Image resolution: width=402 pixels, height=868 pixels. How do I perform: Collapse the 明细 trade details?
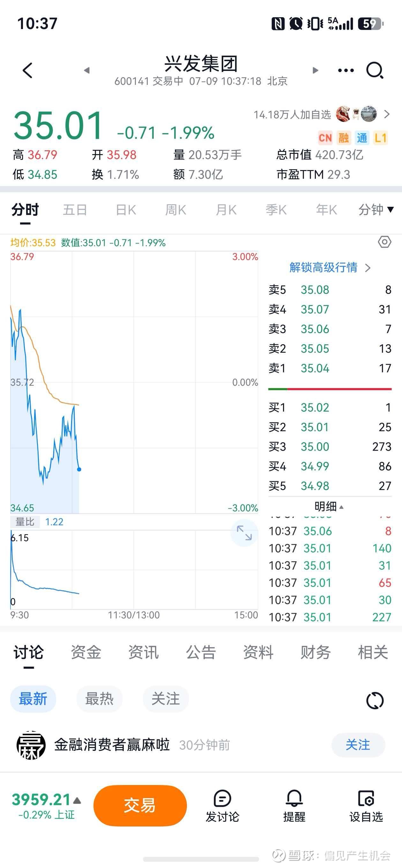pos(329,506)
